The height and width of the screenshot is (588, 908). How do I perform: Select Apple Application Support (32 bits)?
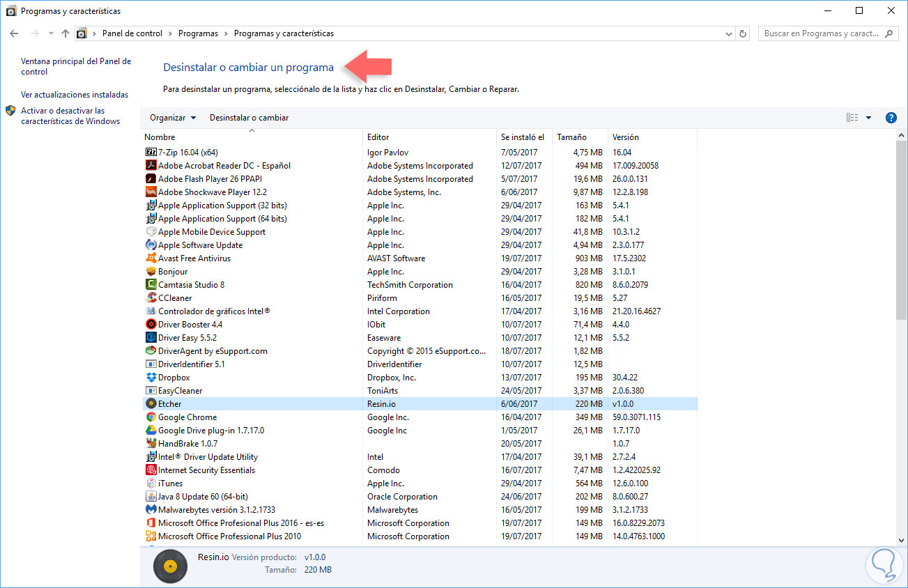(420, 205)
